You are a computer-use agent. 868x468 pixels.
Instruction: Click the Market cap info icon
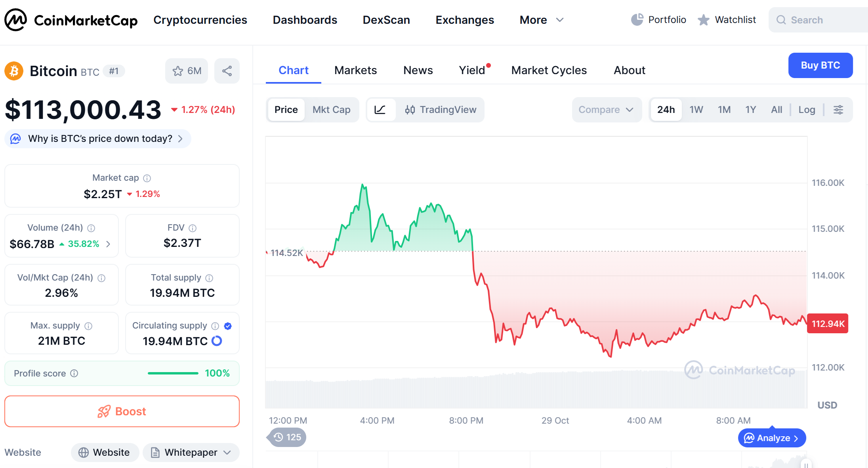(x=147, y=178)
